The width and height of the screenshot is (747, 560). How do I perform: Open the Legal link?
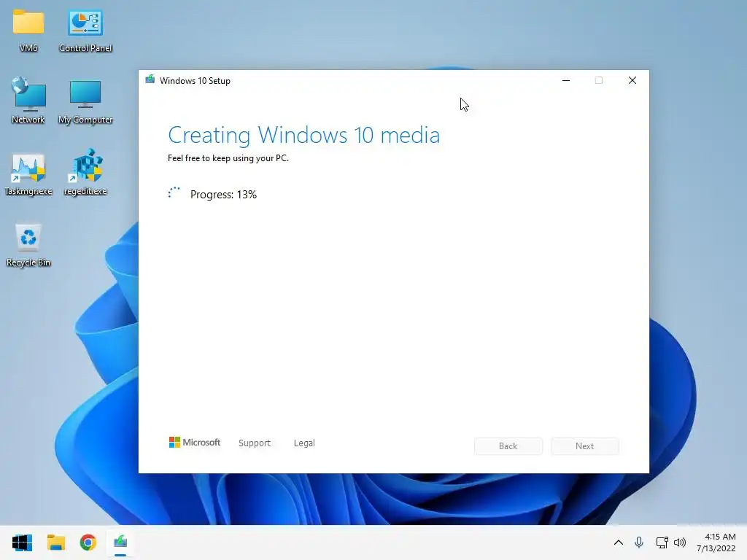point(304,443)
